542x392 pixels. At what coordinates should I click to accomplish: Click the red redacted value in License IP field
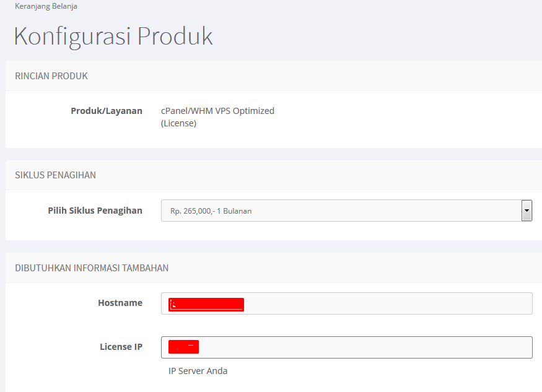[183, 347]
